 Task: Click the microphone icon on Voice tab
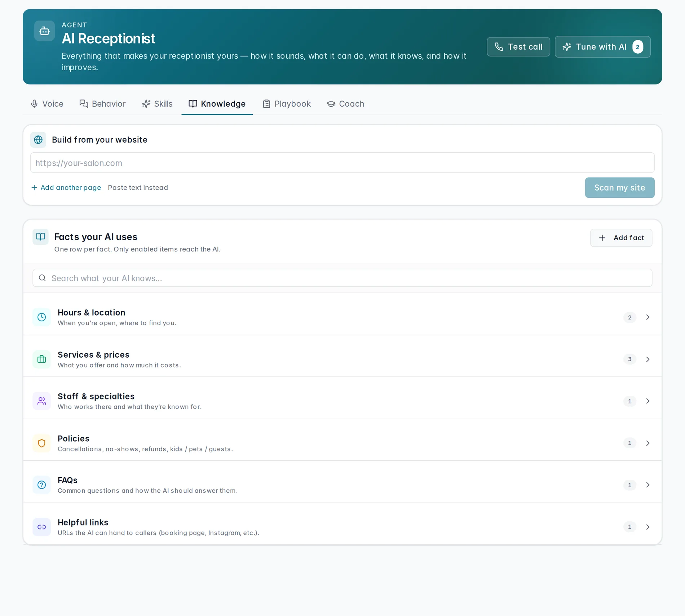[x=34, y=104]
